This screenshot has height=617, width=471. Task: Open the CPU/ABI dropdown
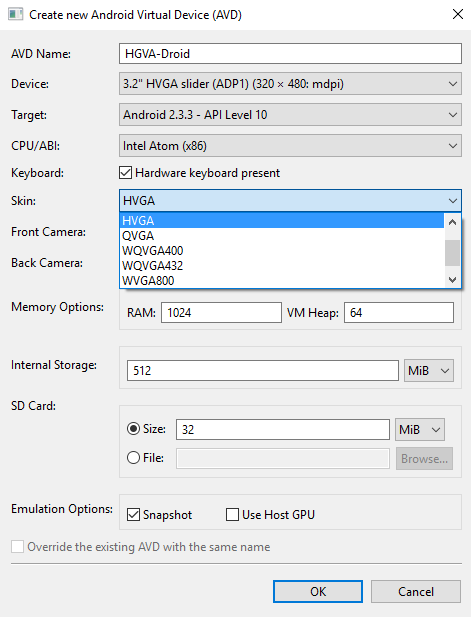[x=290, y=146]
